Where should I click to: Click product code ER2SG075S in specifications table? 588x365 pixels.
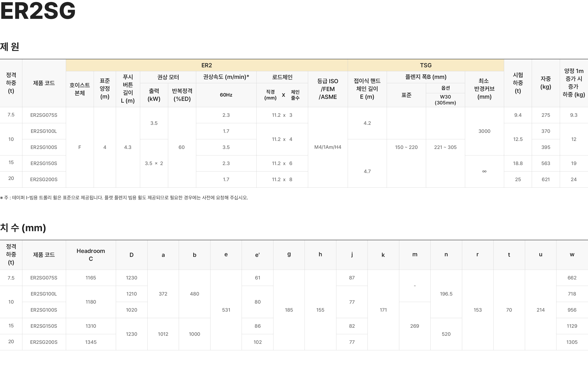click(44, 115)
